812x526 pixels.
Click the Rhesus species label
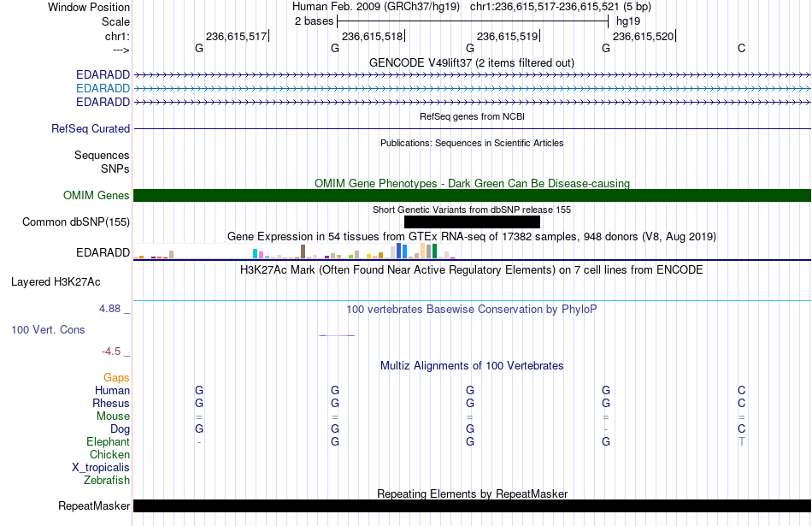pos(111,403)
